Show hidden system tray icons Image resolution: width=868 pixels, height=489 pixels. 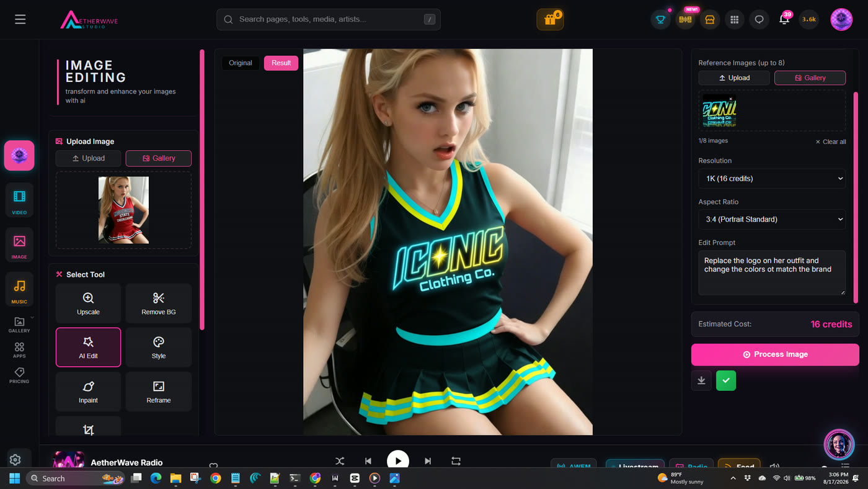pyautogui.click(x=733, y=478)
